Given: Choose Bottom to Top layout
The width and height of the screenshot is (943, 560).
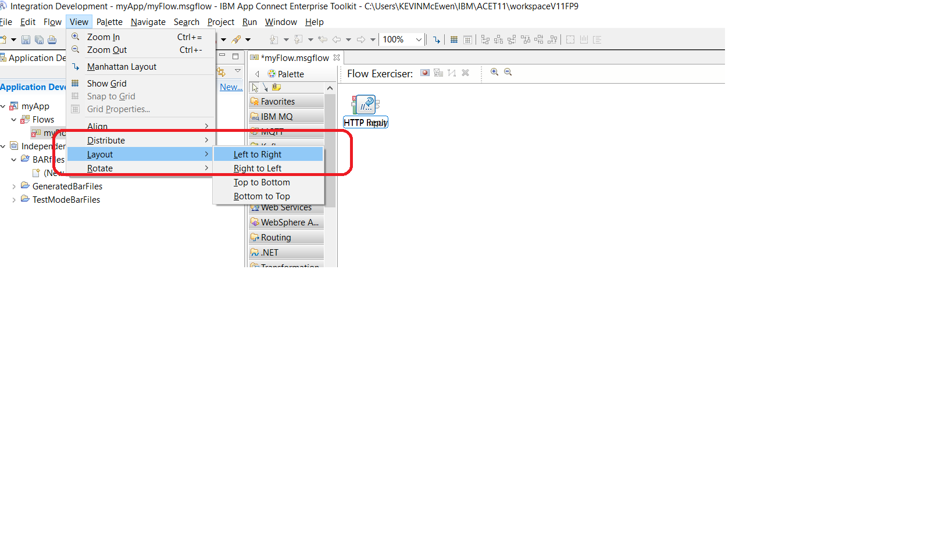Looking at the screenshot, I should [269, 196].
